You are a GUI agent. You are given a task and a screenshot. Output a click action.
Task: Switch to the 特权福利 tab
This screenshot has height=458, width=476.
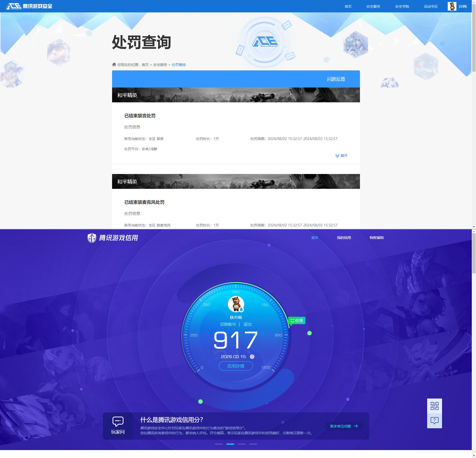tap(376, 237)
